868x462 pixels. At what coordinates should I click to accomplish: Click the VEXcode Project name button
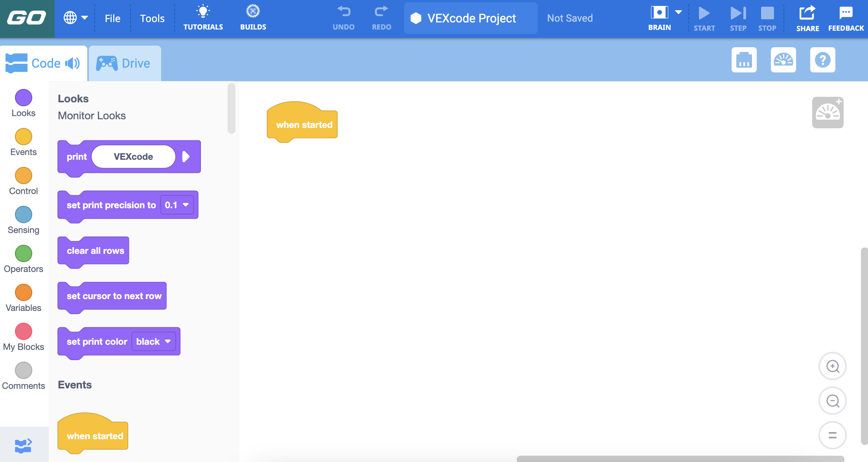point(471,18)
